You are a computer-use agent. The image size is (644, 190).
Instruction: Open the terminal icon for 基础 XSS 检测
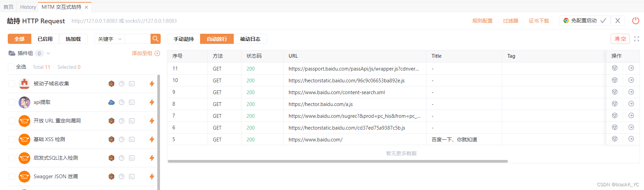pos(132,139)
